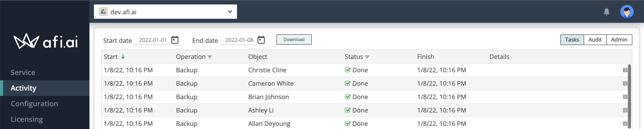Select the Brian Johnson object cell
644x129 pixels.
[269, 97]
